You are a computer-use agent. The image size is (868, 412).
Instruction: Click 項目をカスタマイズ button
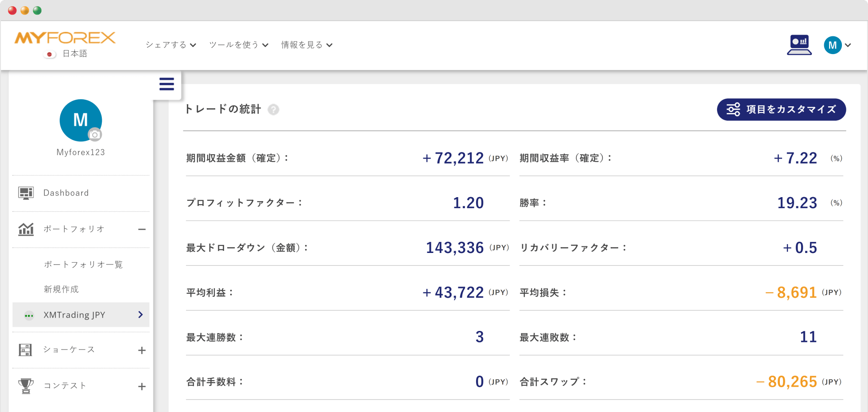(781, 109)
